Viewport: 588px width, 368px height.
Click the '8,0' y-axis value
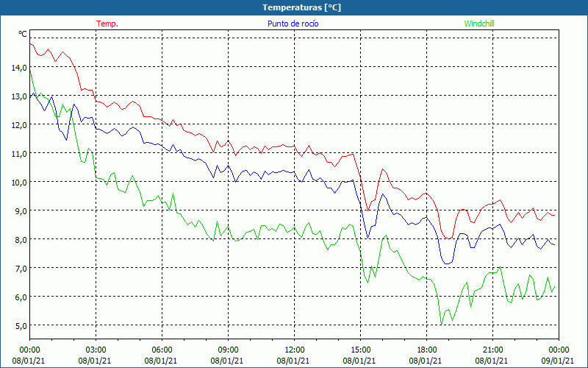click(21, 240)
